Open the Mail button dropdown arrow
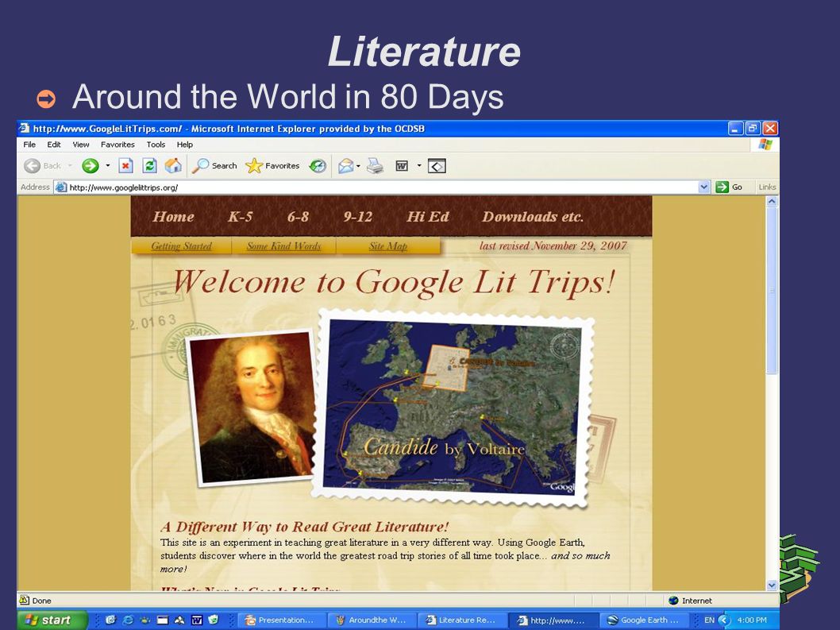This screenshot has width=840, height=630. click(x=358, y=166)
